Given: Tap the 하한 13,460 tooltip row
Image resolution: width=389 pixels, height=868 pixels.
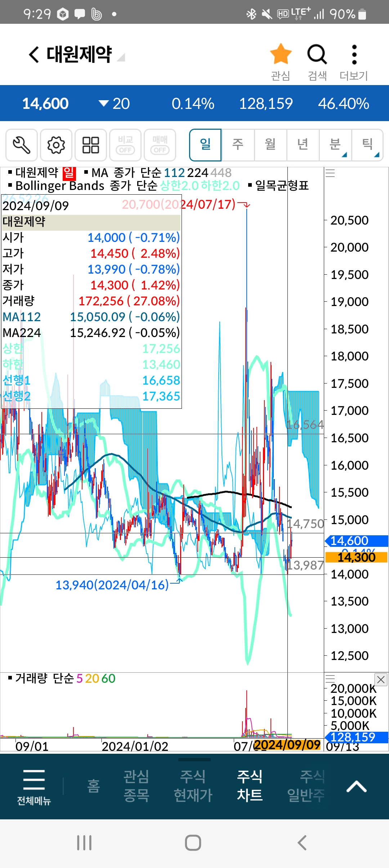Looking at the screenshot, I should [x=91, y=364].
